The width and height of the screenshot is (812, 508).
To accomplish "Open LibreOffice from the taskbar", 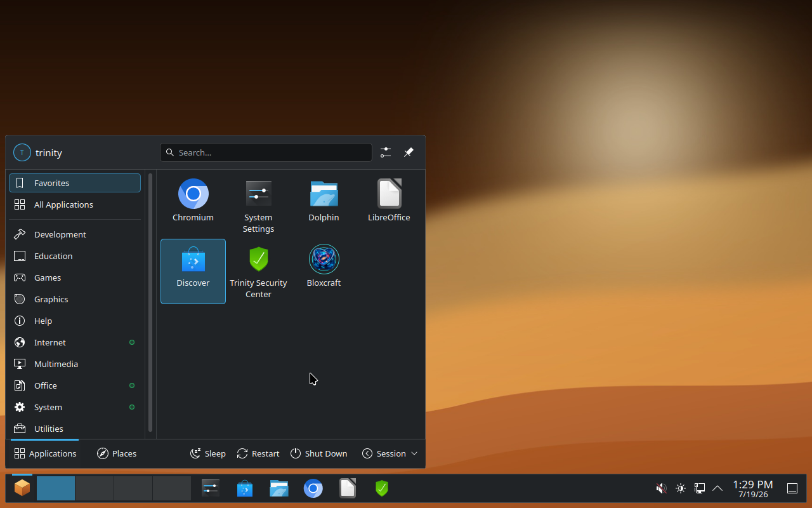I will point(348,488).
